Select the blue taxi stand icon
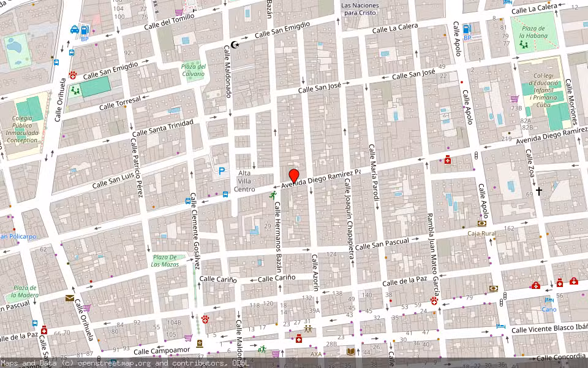 75,29
